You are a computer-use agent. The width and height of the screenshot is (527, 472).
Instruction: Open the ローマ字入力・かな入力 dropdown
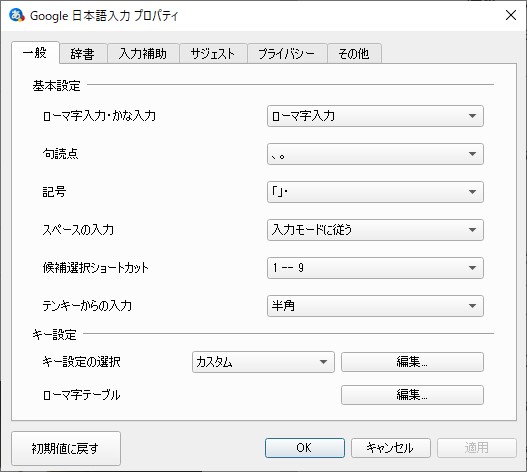point(375,116)
